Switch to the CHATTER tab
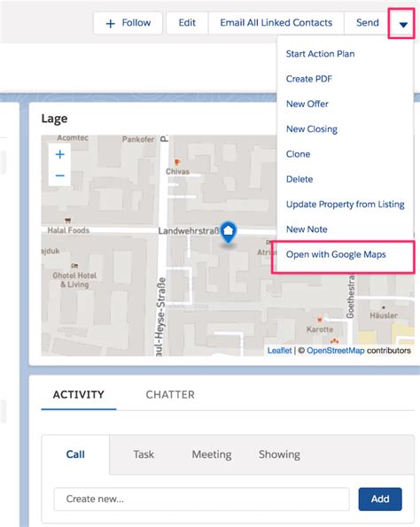The width and height of the screenshot is (420, 527). (x=170, y=394)
